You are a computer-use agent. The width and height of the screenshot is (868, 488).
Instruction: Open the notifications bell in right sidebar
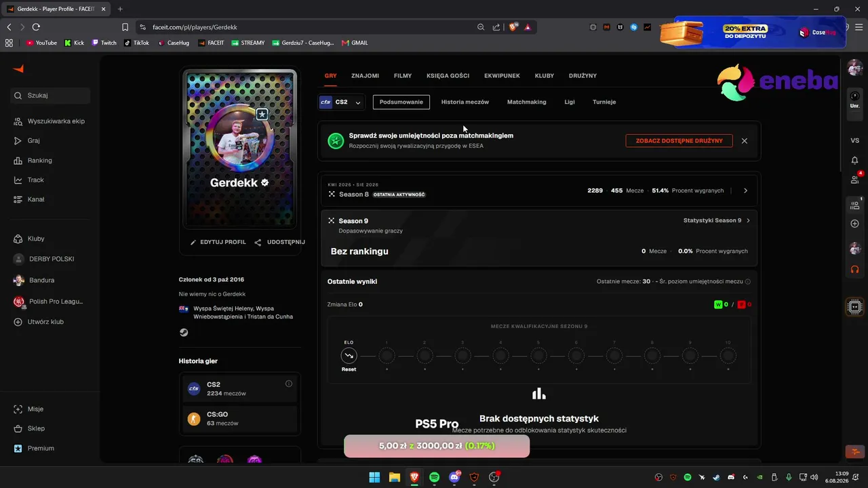tap(854, 161)
